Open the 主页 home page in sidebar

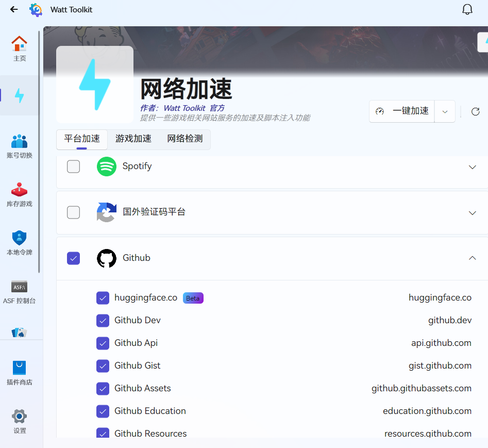click(x=20, y=48)
